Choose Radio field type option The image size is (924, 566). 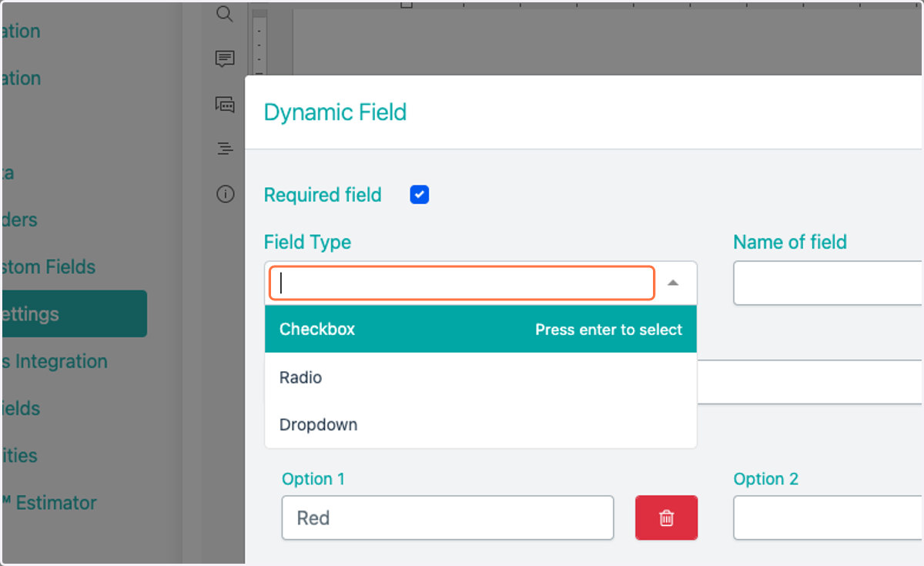[x=480, y=377]
